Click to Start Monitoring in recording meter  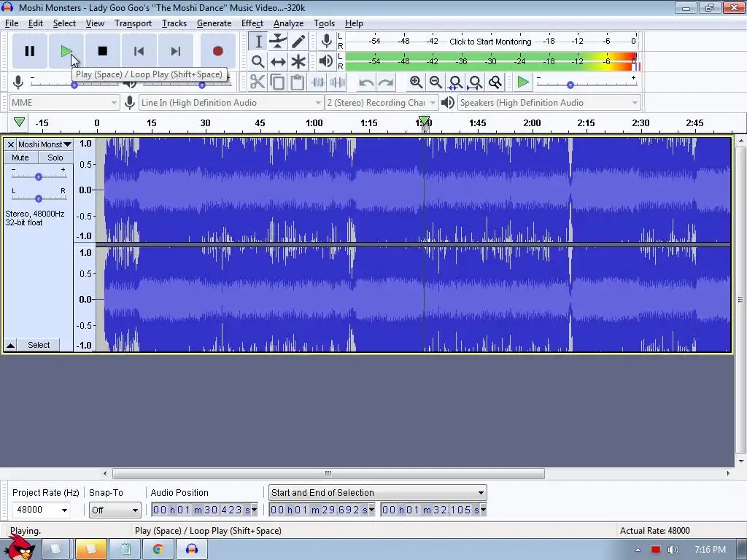tap(490, 42)
